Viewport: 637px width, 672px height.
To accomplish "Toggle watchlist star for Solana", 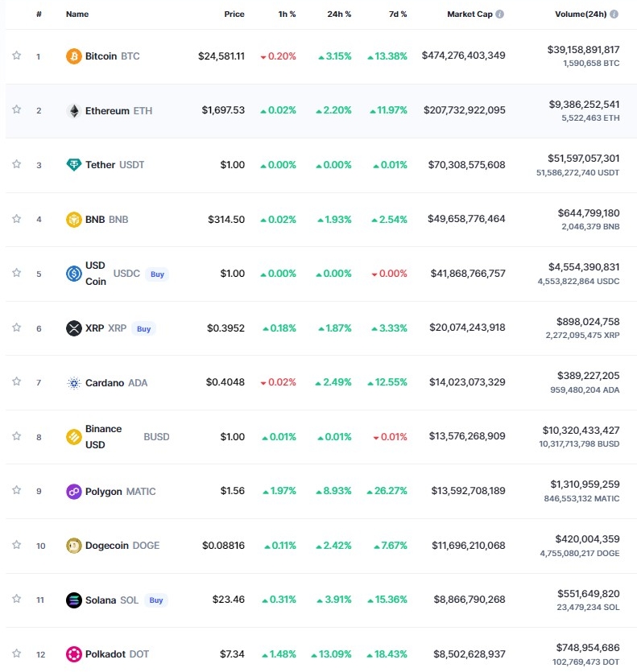I will click(x=16, y=599).
